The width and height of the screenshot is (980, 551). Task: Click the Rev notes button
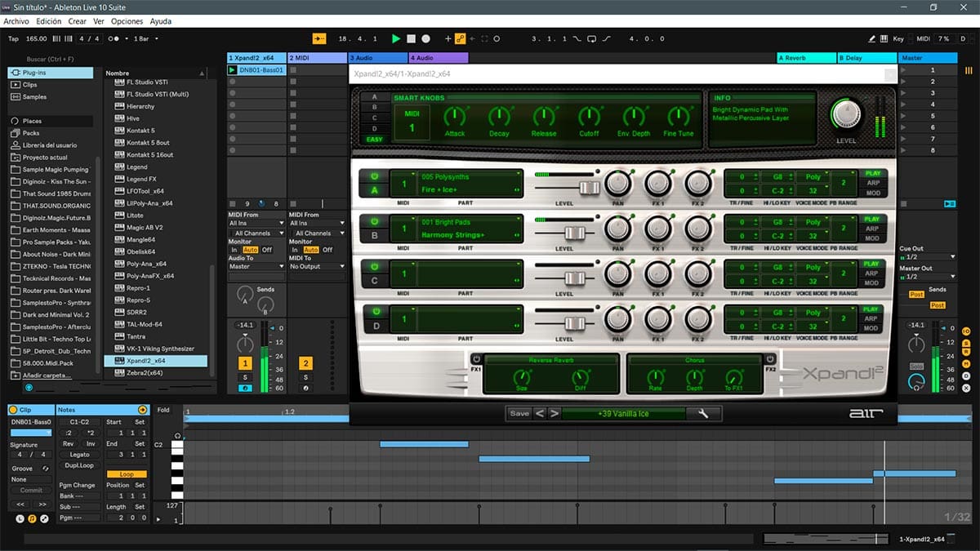[69, 444]
